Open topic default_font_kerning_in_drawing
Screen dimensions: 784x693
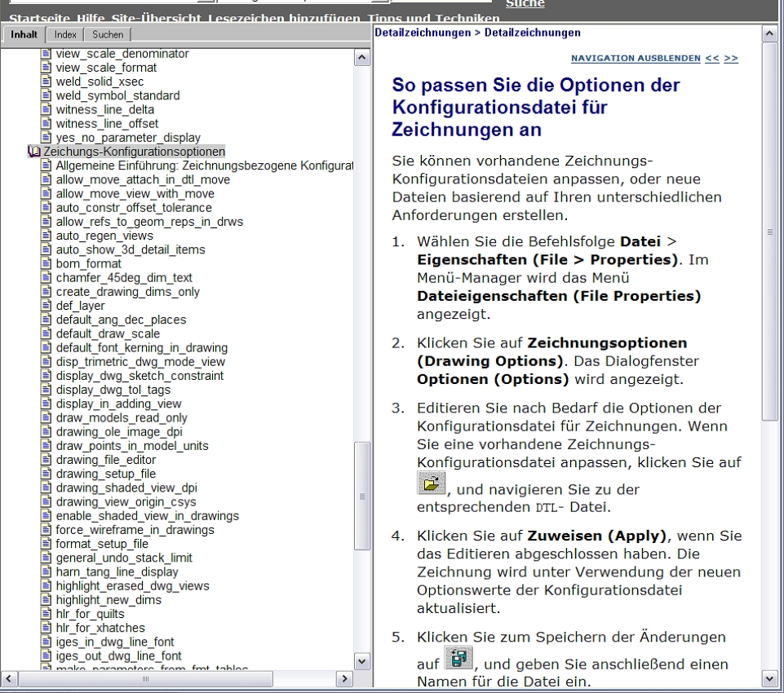point(141,347)
